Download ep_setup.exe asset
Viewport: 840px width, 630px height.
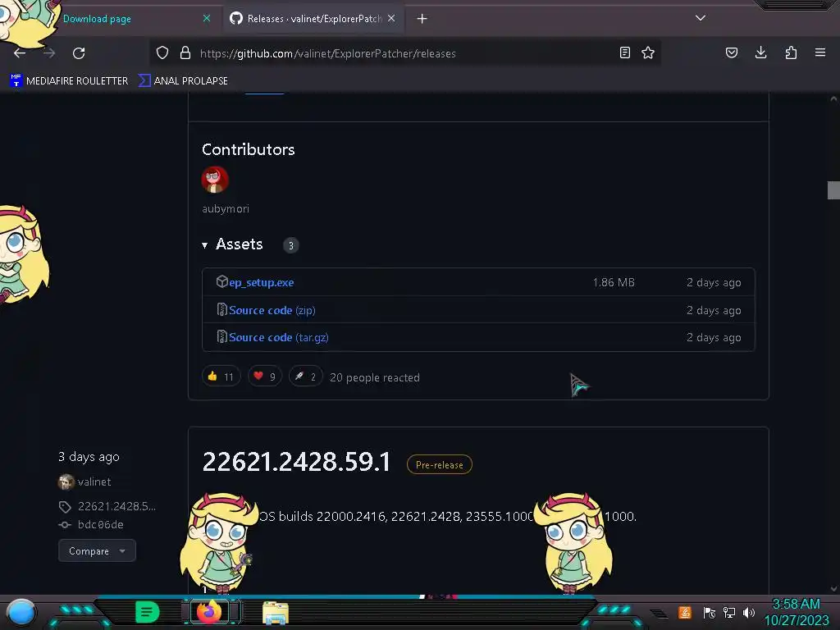[261, 282]
